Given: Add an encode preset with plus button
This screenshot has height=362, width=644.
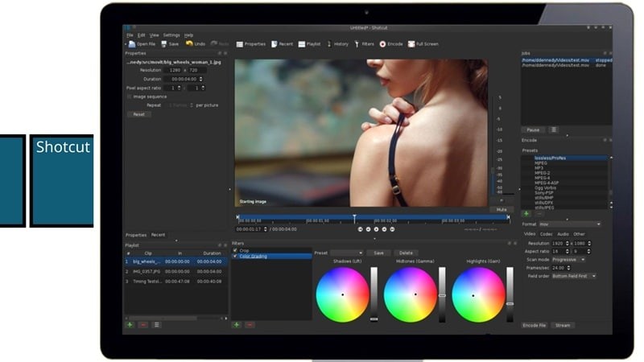Looking at the screenshot, I should [526, 213].
